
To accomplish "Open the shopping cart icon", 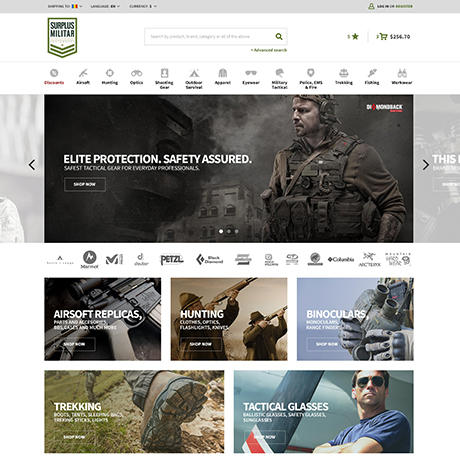I will coord(383,37).
